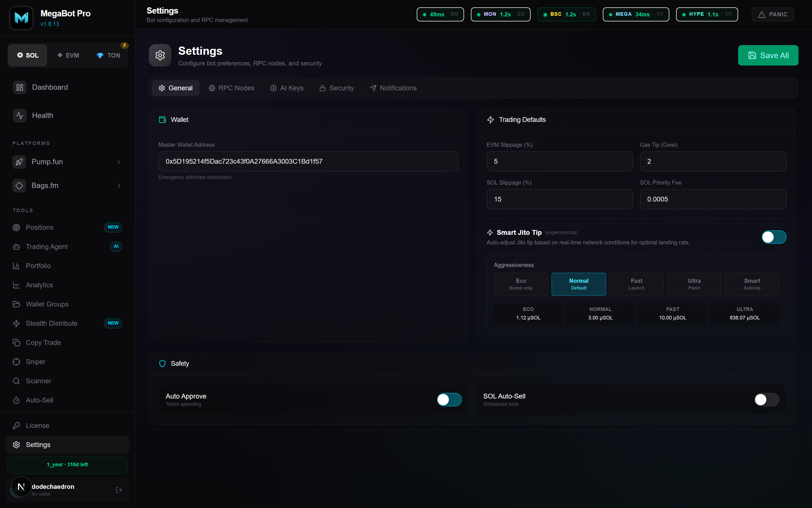Click the 49ms 5/9 status pill

point(440,14)
